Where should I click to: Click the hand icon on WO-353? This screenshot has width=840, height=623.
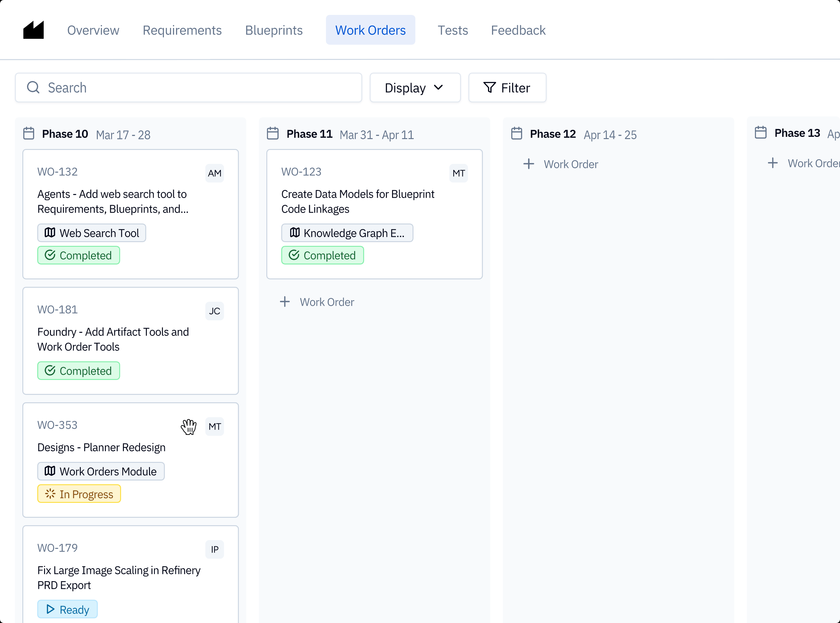pos(188,427)
